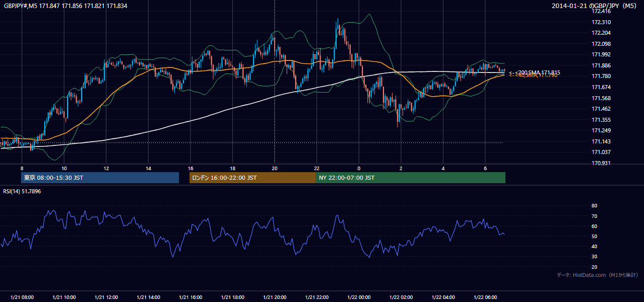644x302 pixels.
Task: Click the 1/21 12:00 date label at bottom
Action: coord(106,297)
